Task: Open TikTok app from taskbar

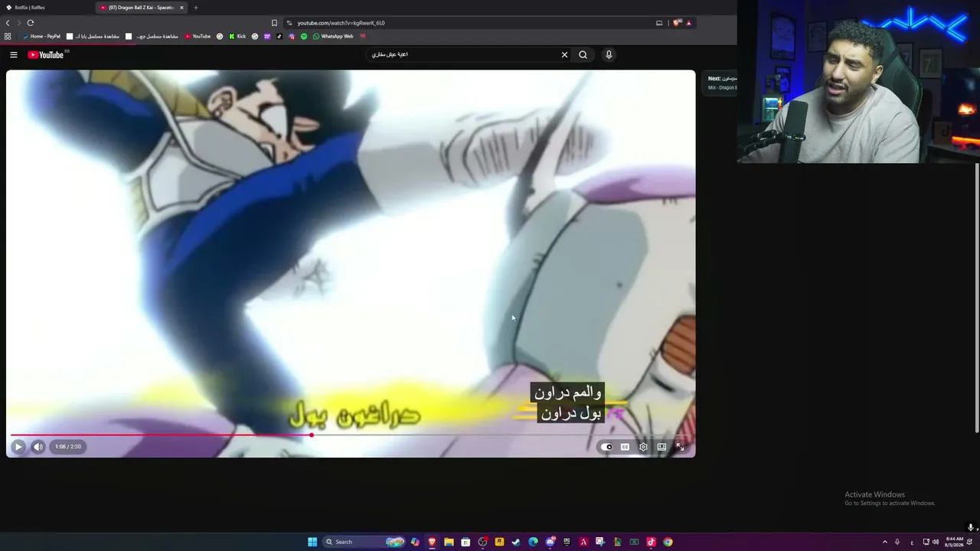Action: pyautogui.click(x=651, y=542)
